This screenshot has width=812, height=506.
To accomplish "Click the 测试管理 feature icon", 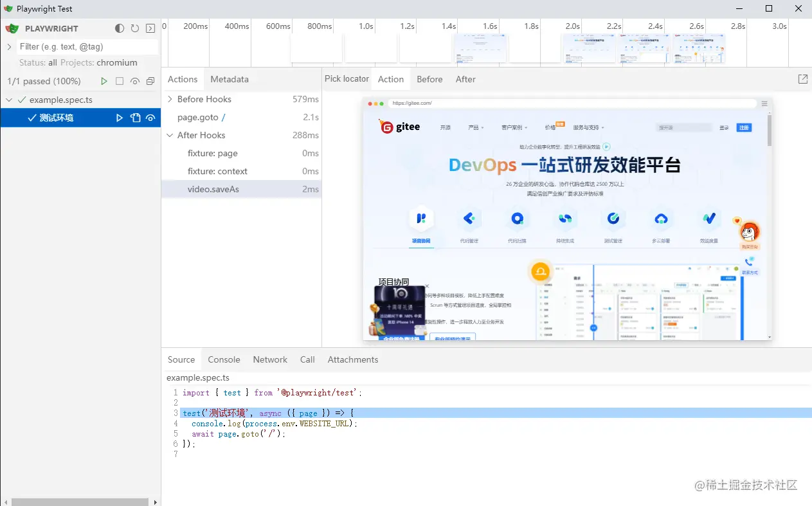I will (x=613, y=219).
